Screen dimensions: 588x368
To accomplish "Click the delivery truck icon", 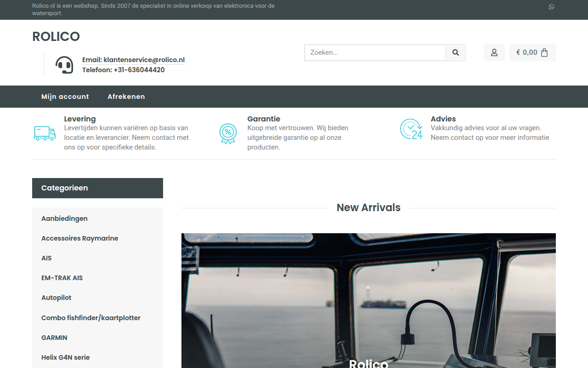I will [45, 133].
